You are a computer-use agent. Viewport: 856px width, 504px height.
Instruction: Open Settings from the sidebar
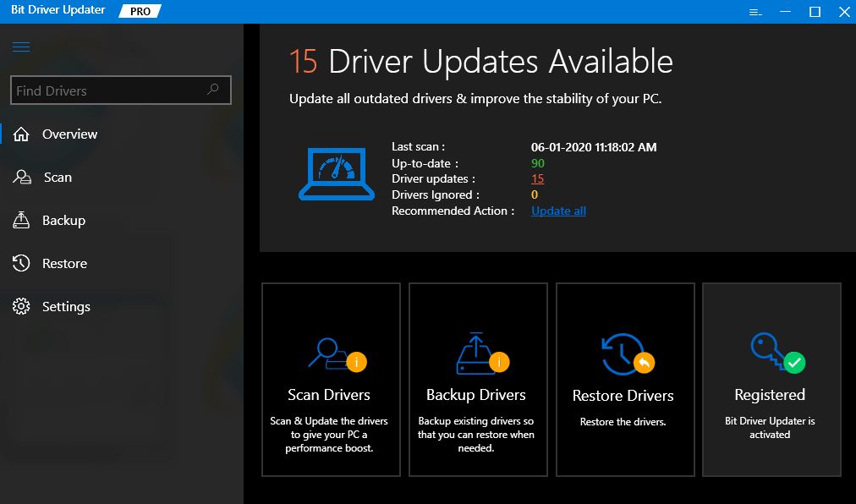coord(66,306)
